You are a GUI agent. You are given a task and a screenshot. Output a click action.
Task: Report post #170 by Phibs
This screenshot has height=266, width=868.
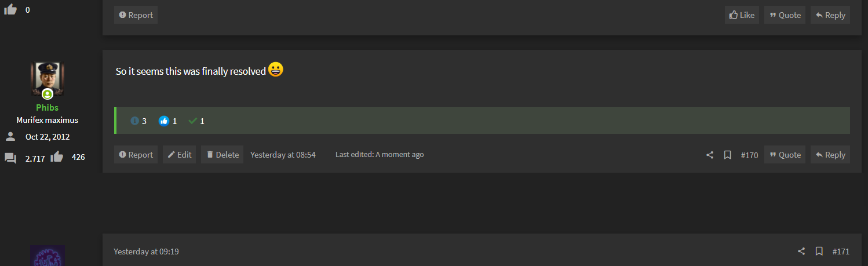click(136, 155)
